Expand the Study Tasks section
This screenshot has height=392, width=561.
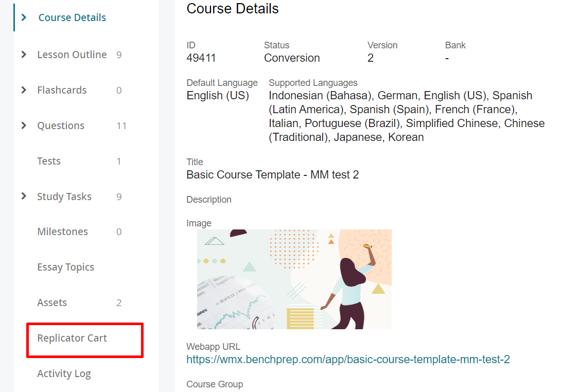pyautogui.click(x=23, y=196)
